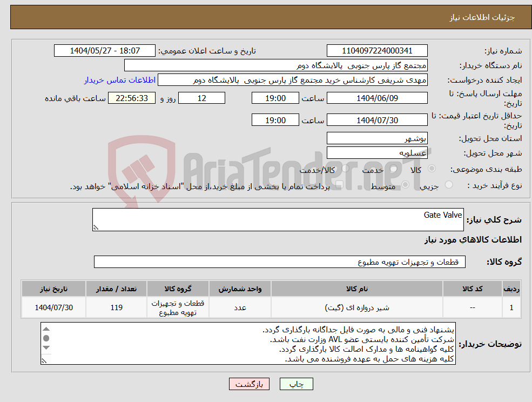Select the شیر دروازه ای (گیت) table row
Image resolution: width=532 pixels, height=402 pixels.
[356, 307]
